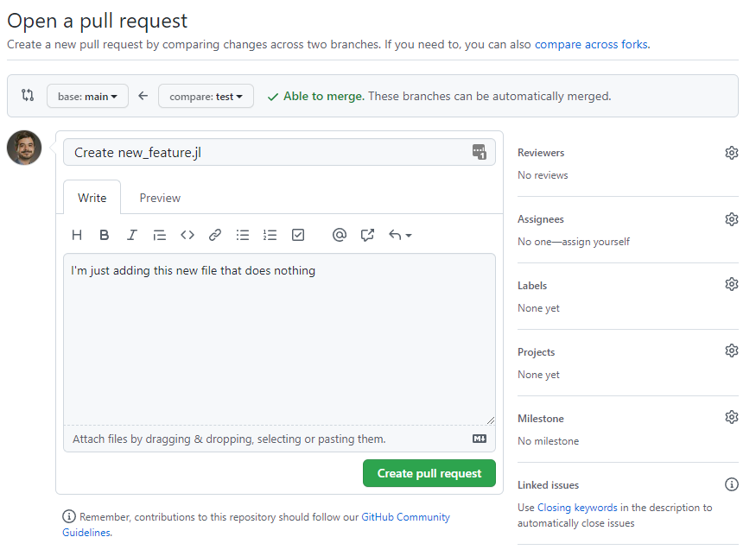Select the Write tab
756x556 pixels.
click(x=92, y=198)
